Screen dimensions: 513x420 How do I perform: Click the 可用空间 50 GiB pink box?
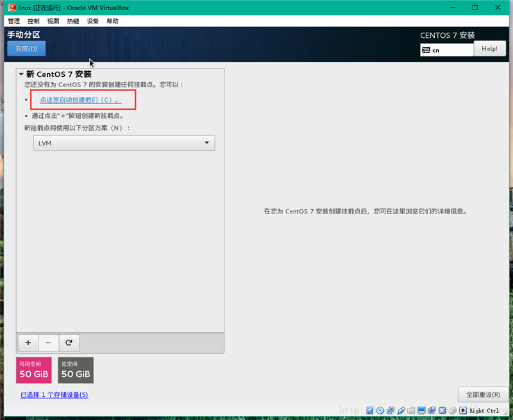pos(34,370)
